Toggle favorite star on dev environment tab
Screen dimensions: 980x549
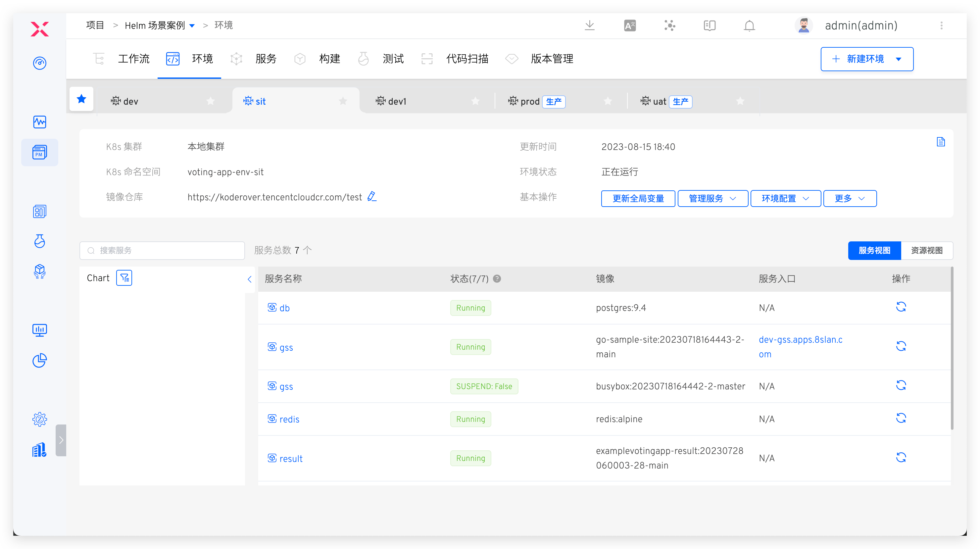[x=210, y=101]
